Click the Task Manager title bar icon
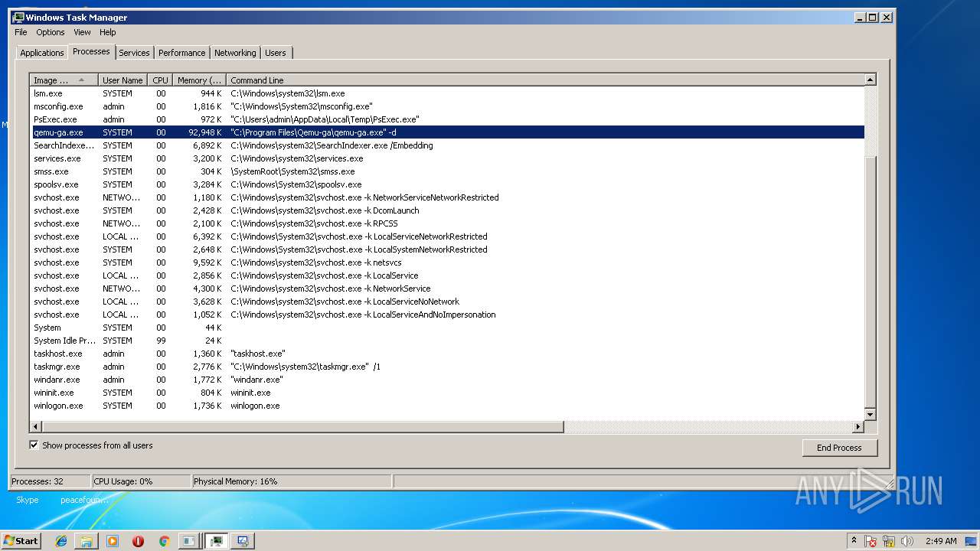Screen dimensions: 980x551 pyautogui.click(x=18, y=17)
